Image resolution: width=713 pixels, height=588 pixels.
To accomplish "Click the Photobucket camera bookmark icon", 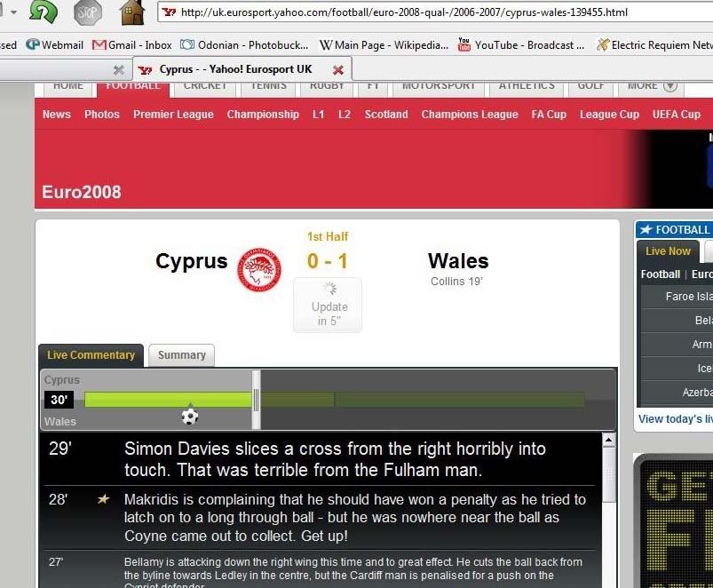I will pyautogui.click(x=186, y=44).
